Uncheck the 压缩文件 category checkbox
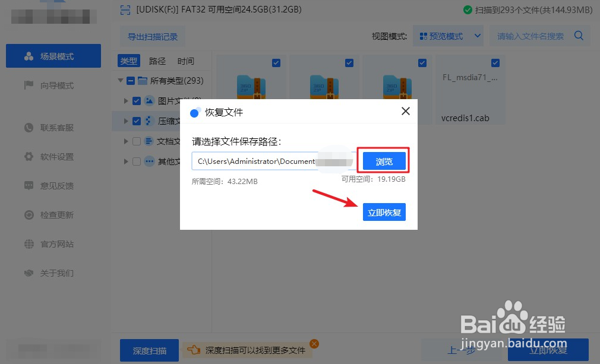The width and height of the screenshot is (600, 364). point(136,121)
